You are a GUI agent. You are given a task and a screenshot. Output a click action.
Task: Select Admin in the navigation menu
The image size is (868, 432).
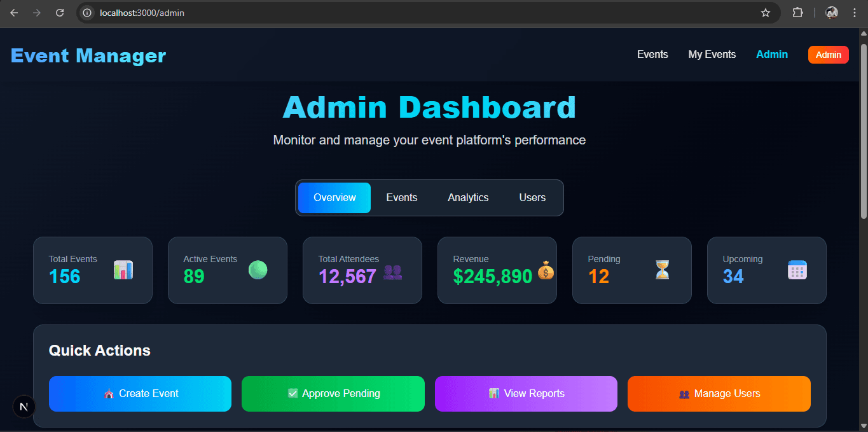(771, 55)
